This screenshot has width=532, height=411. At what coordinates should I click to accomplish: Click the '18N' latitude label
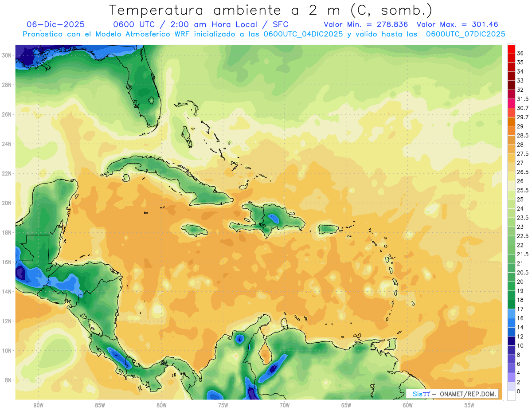[x=7, y=232]
